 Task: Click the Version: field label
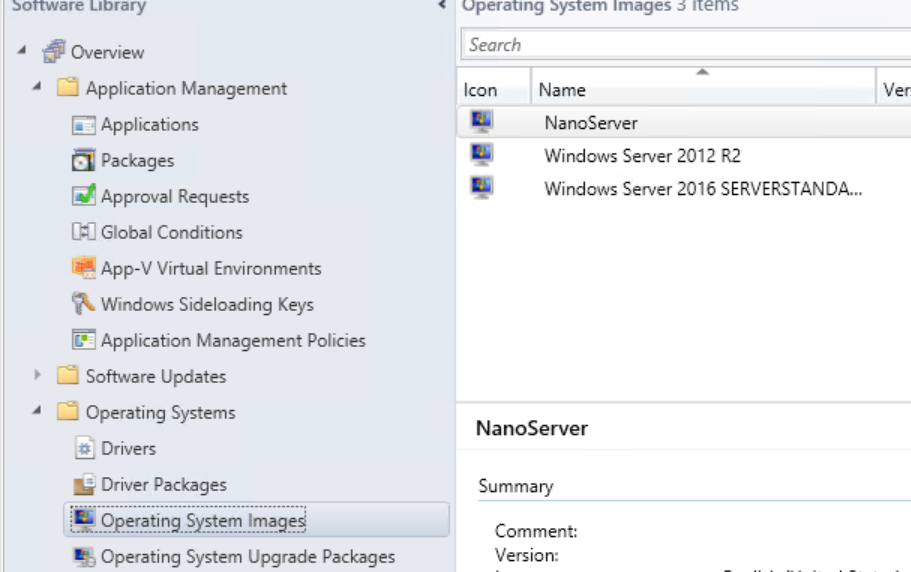point(526,555)
